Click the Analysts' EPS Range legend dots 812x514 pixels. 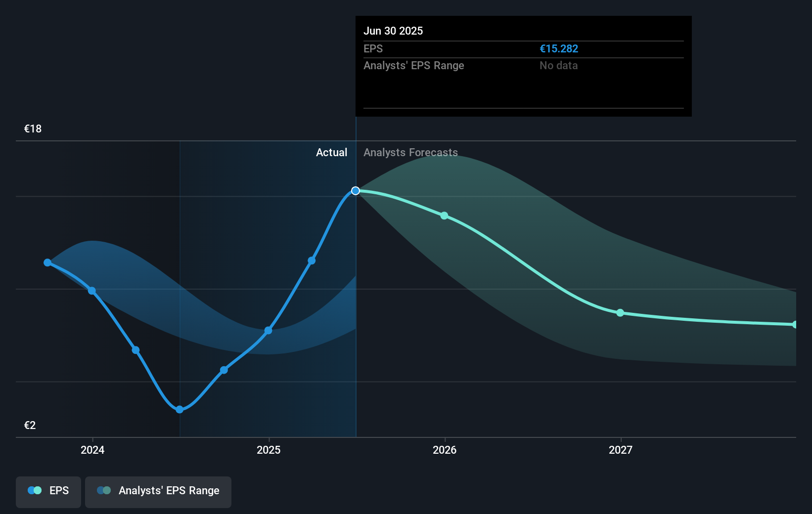[x=104, y=490]
